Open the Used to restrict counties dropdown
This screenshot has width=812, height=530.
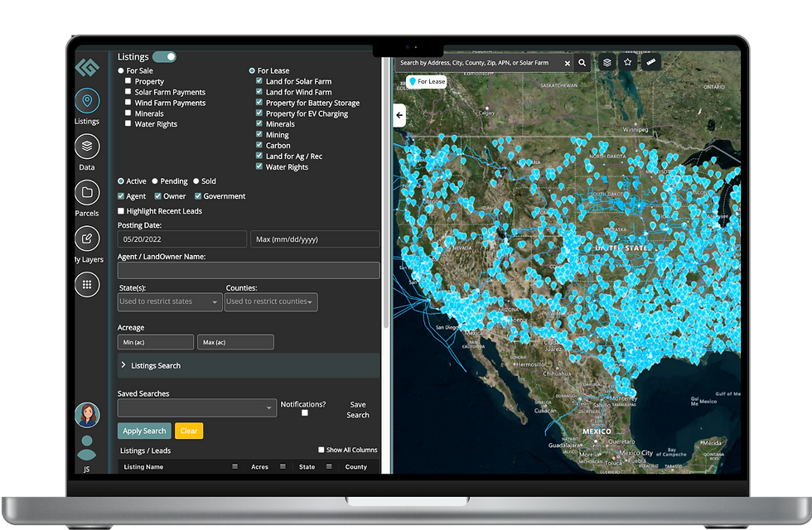point(271,301)
